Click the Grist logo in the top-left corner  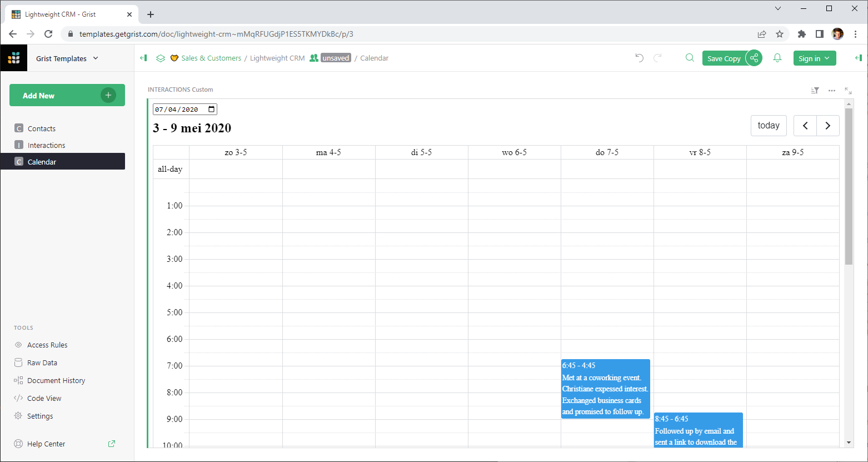tap(14, 58)
